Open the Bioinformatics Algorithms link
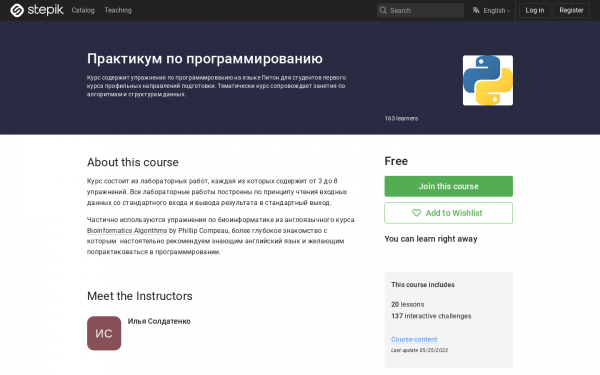The image size is (600, 375). click(127, 230)
